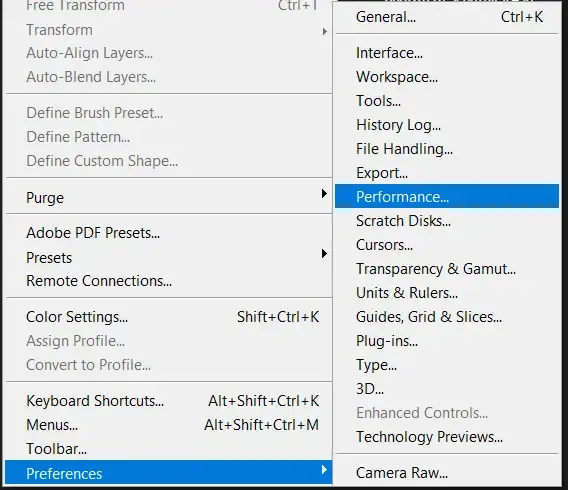Image resolution: width=568 pixels, height=490 pixels.
Task: Select Cursors preferences entry
Action: (x=447, y=245)
